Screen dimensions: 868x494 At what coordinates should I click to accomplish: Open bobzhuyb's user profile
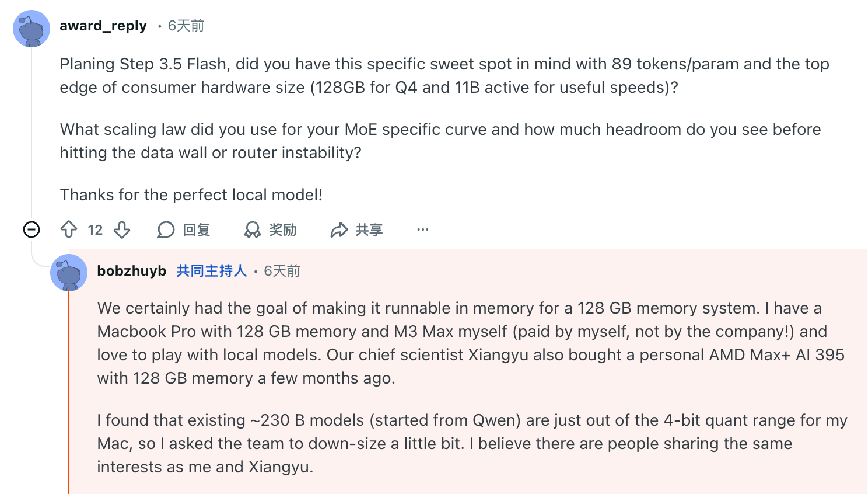[x=132, y=270]
